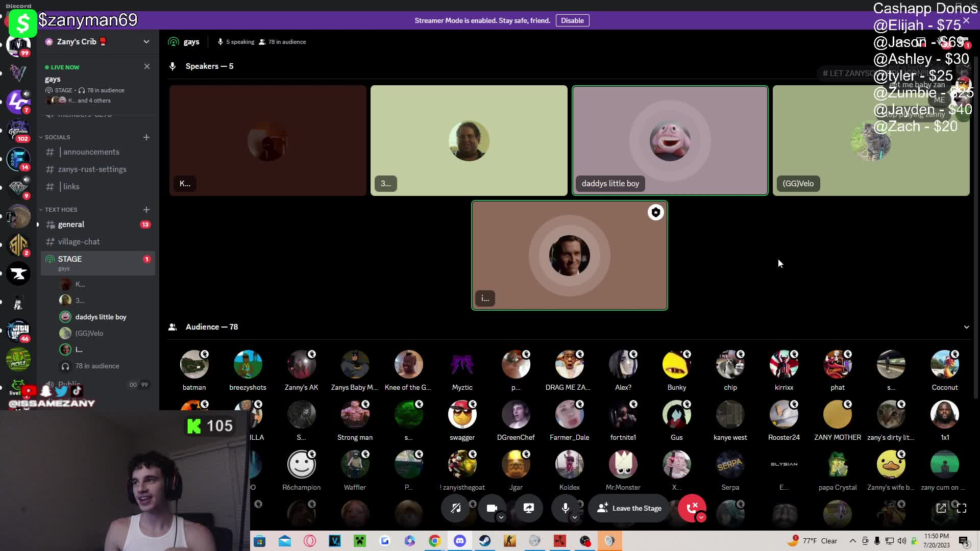
Task: Open batman's audience avatar
Action: tap(194, 364)
